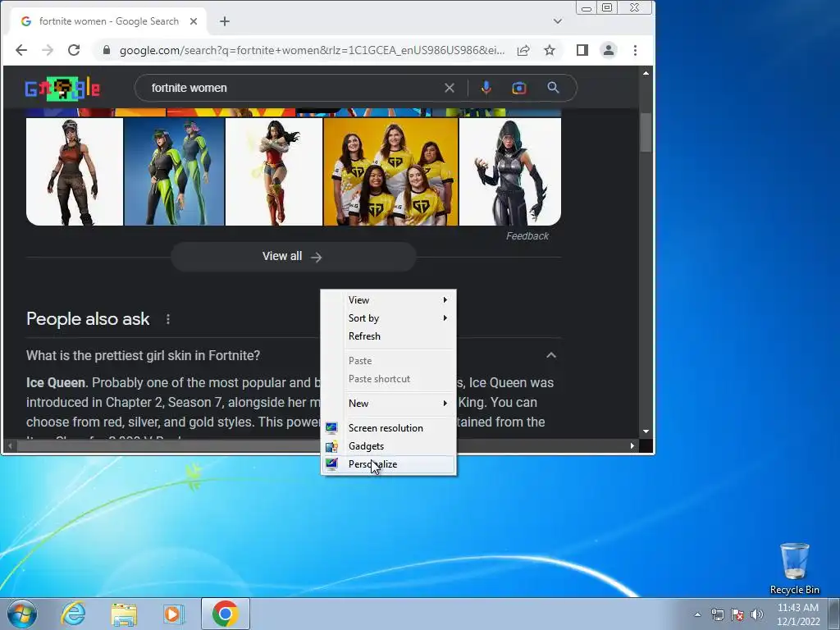
Task: Choose Refresh from context menu
Action: 388,336
